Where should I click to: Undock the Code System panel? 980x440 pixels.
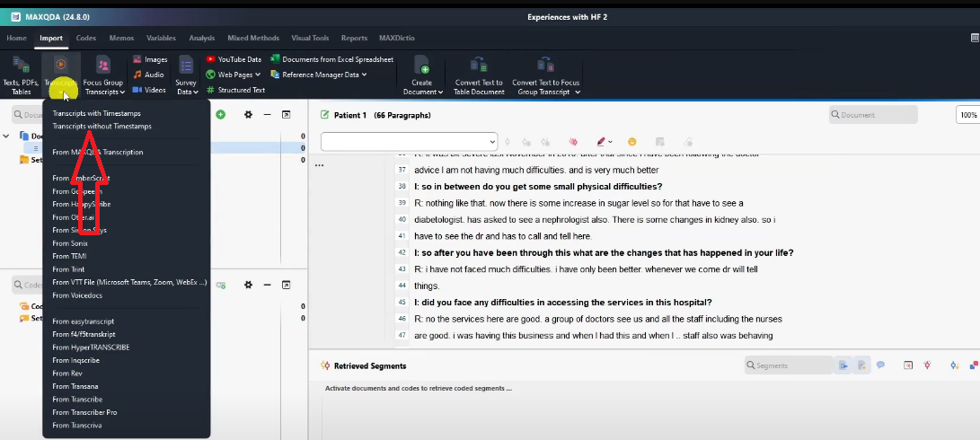pos(286,285)
